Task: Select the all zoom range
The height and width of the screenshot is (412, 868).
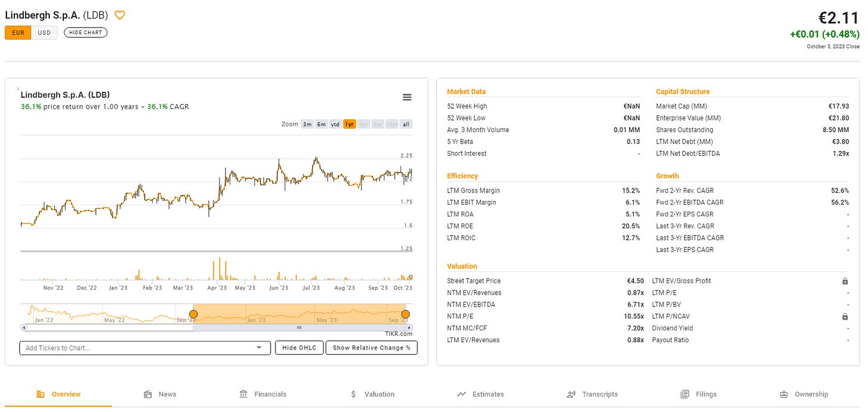Action: [406, 124]
